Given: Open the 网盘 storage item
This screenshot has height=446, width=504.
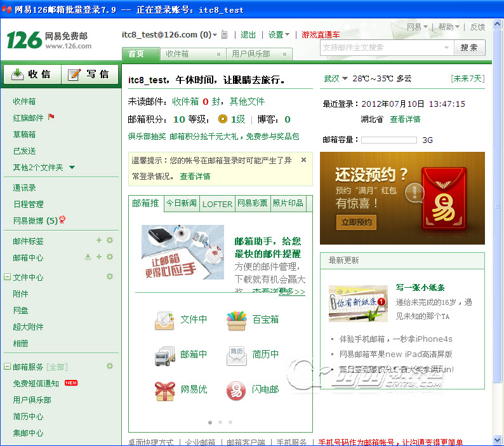Looking at the screenshot, I should coord(20,310).
